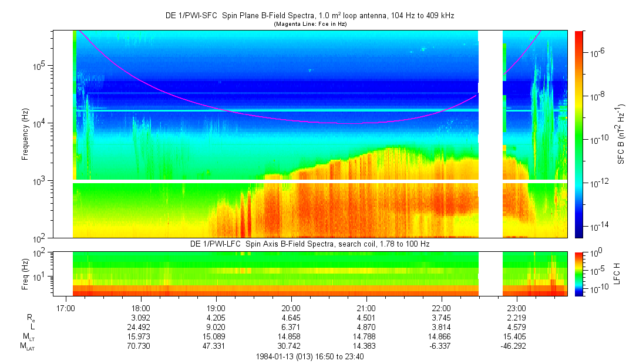
Task: Click the SFC B (nT² Hz⁻¹) colorbar label
Action: pos(621,134)
